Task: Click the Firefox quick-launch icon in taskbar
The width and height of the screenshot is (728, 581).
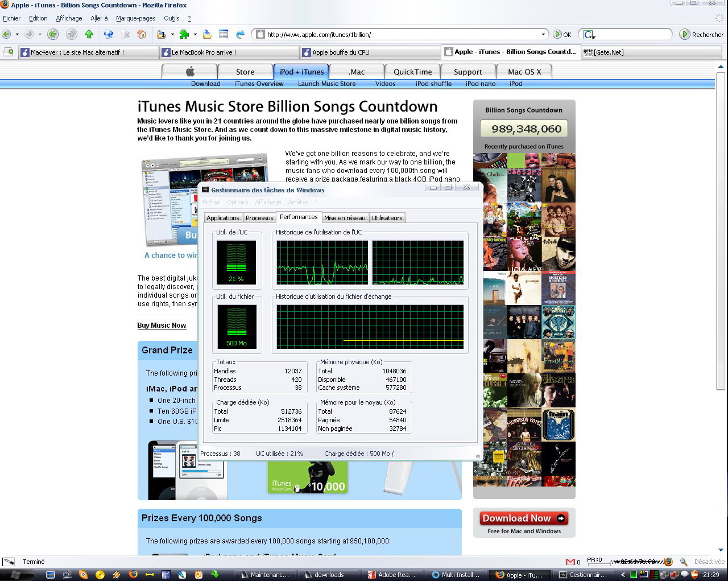Action: point(133,575)
